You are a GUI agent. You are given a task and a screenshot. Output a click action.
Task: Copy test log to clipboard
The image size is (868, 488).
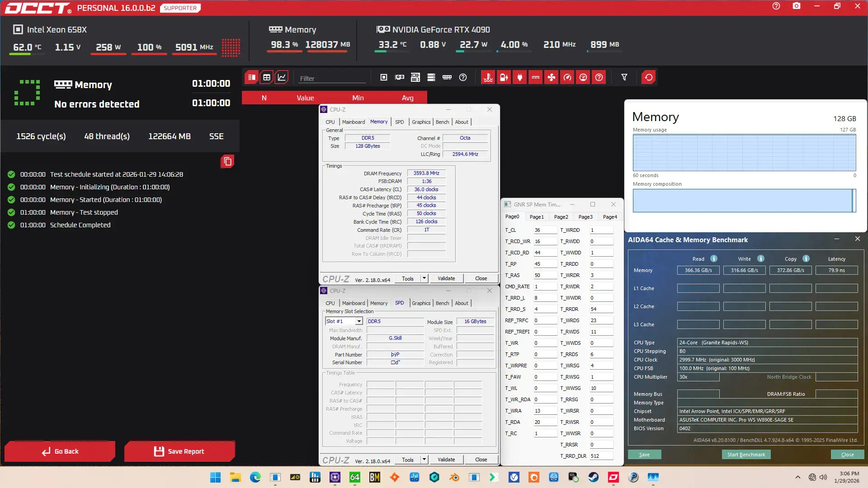point(227,161)
